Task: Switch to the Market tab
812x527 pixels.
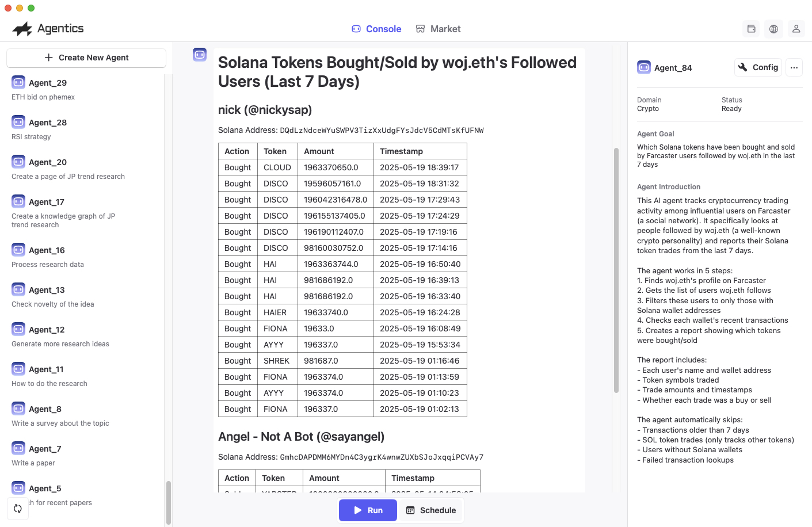Action: 438,29
